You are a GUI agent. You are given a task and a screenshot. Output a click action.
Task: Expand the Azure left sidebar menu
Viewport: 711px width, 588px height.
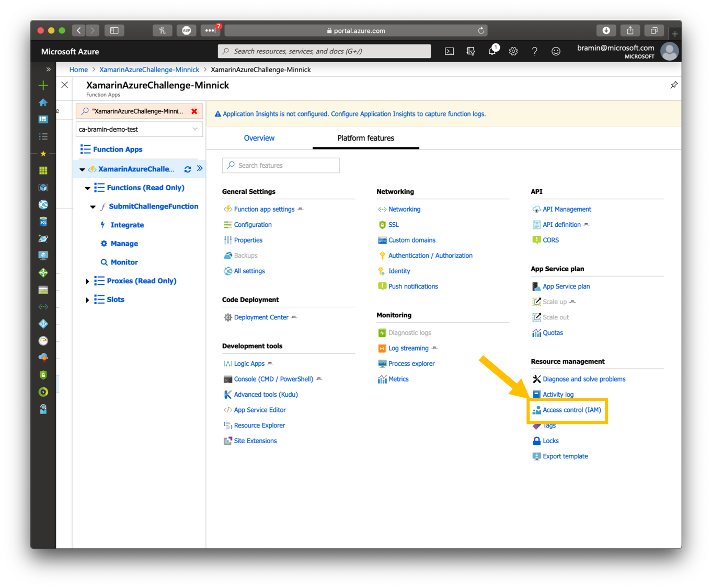49,69
